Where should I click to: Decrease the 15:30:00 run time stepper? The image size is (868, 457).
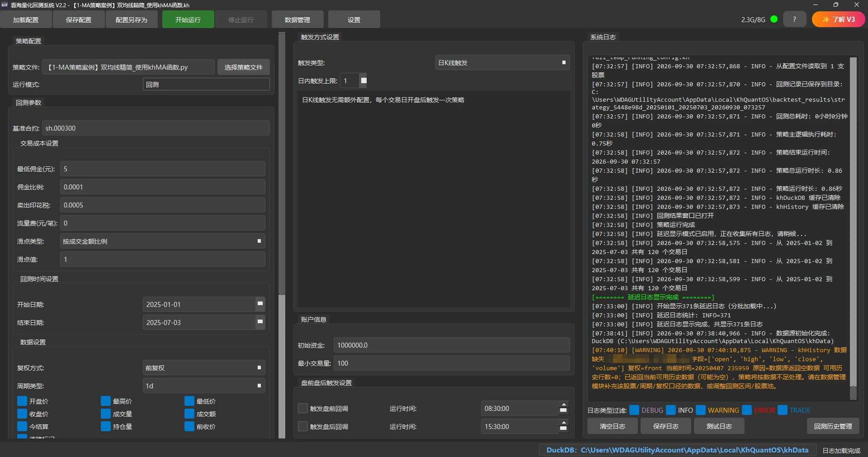click(563, 429)
